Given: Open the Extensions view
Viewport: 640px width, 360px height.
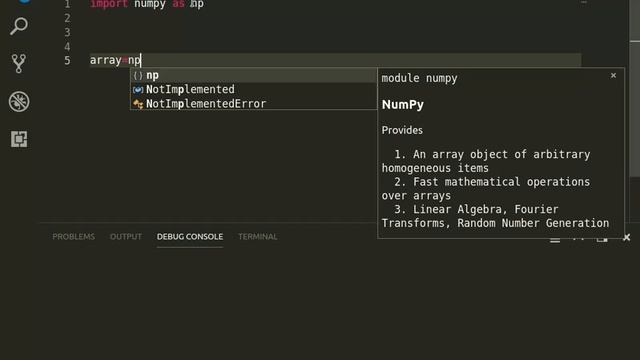Looking at the screenshot, I should click(19, 139).
